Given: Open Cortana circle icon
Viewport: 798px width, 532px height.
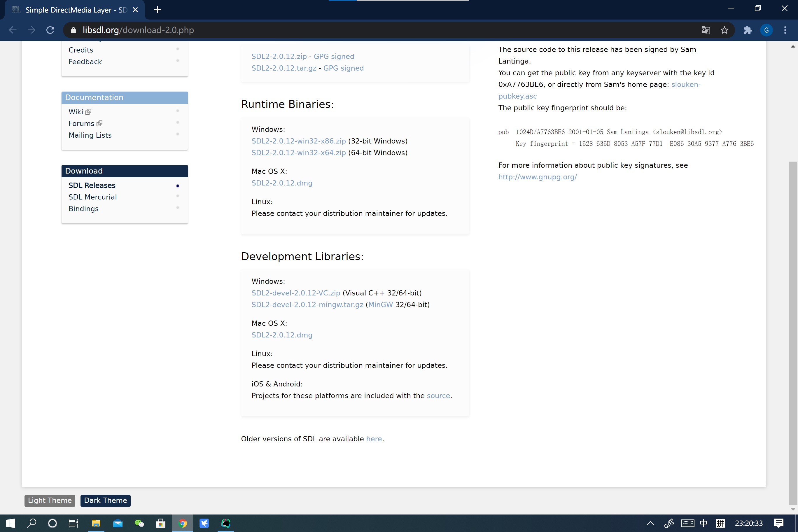Looking at the screenshot, I should click(x=52, y=523).
